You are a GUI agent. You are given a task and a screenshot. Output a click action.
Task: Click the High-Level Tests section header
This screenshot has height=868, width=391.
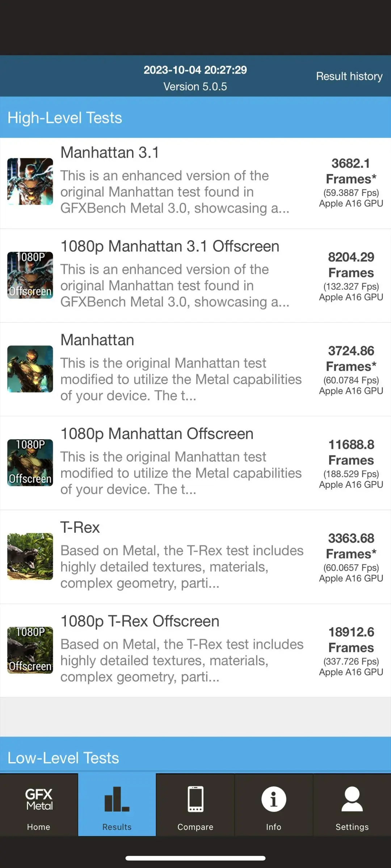click(x=65, y=118)
